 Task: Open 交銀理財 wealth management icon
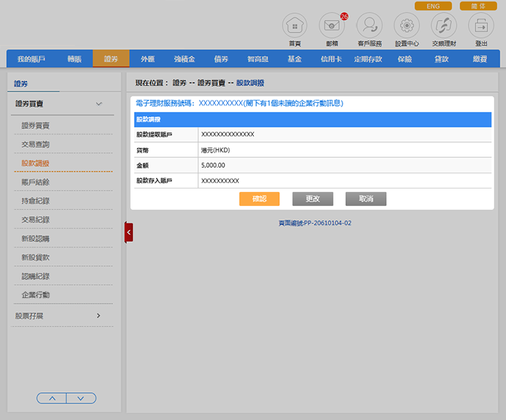point(444,26)
